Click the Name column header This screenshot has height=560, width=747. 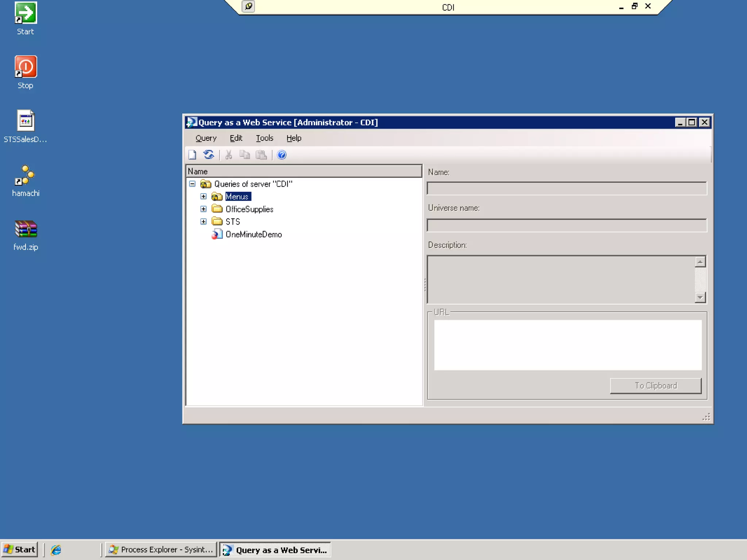(x=304, y=171)
